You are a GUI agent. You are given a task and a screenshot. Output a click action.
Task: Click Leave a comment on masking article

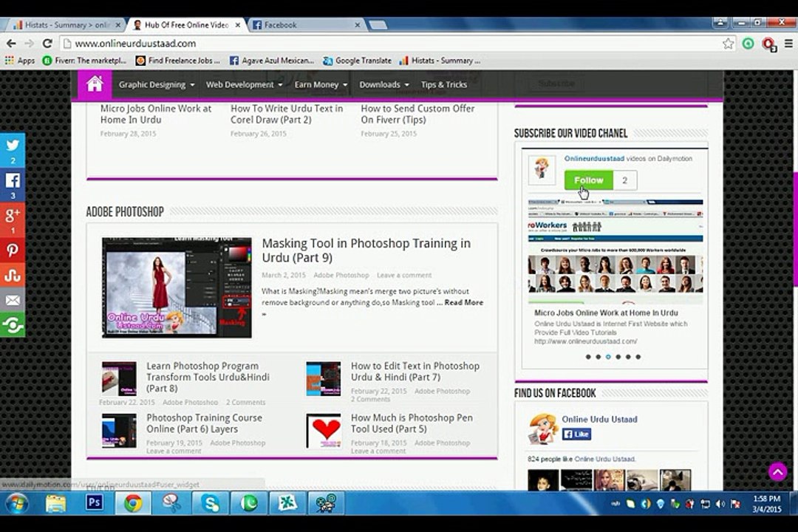[x=404, y=275]
